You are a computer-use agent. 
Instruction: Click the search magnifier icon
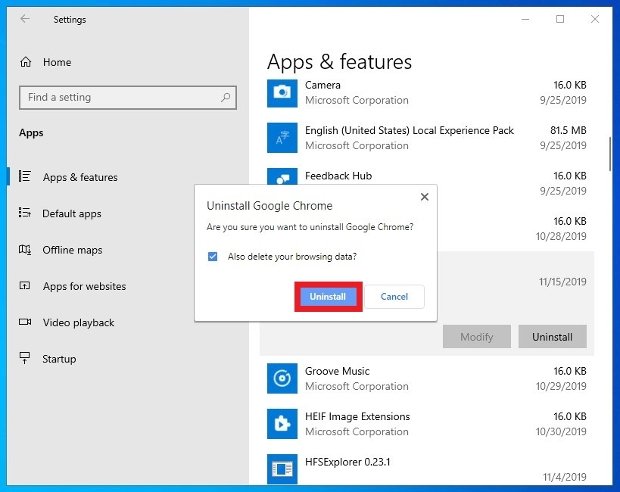click(225, 97)
